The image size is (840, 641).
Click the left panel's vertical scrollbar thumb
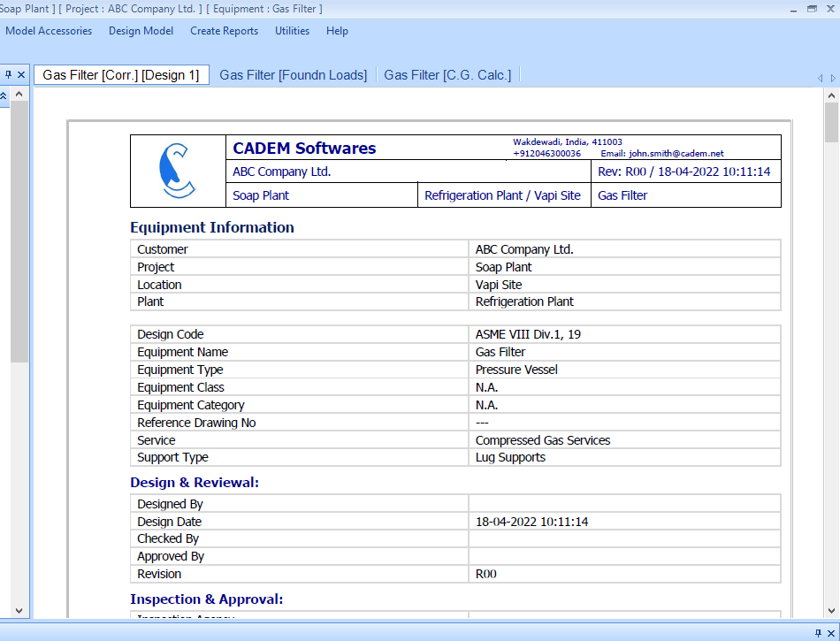point(19,232)
